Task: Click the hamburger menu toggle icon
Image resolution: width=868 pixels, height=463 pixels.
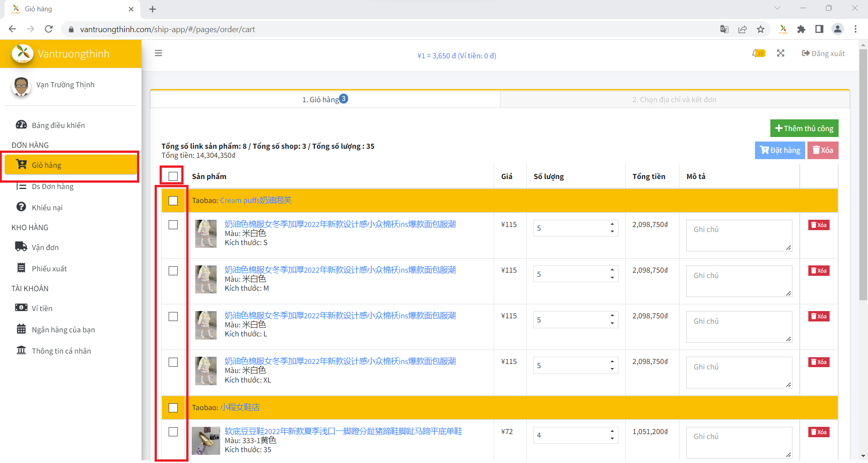Action: click(x=158, y=53)
